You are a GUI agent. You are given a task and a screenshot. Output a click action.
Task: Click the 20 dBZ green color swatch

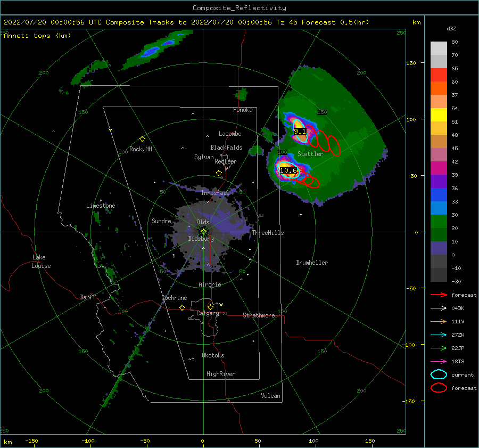point(439,235)
